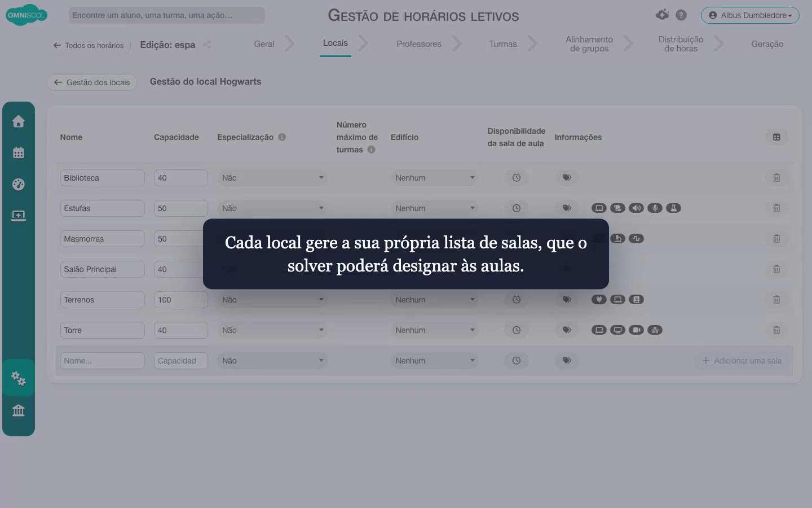Open the institution building sidebar icon

tap(19, 410)
